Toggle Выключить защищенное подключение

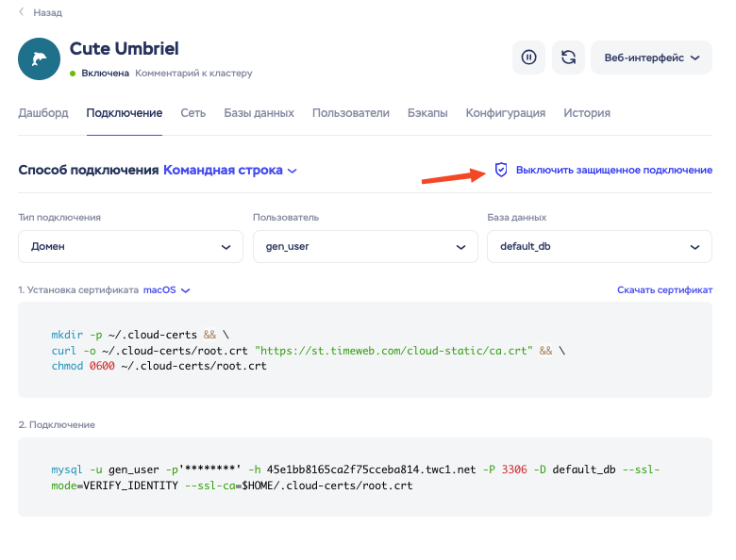click(613, 170)
